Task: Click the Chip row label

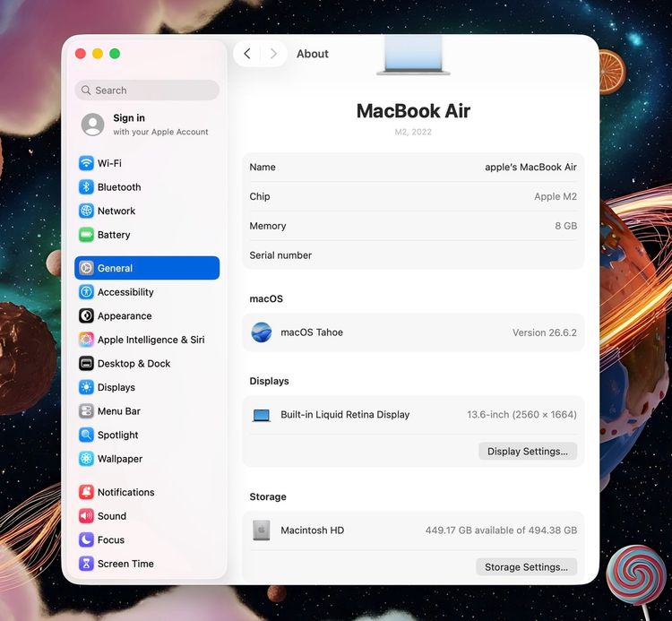Action: click(x=260, y=196)
